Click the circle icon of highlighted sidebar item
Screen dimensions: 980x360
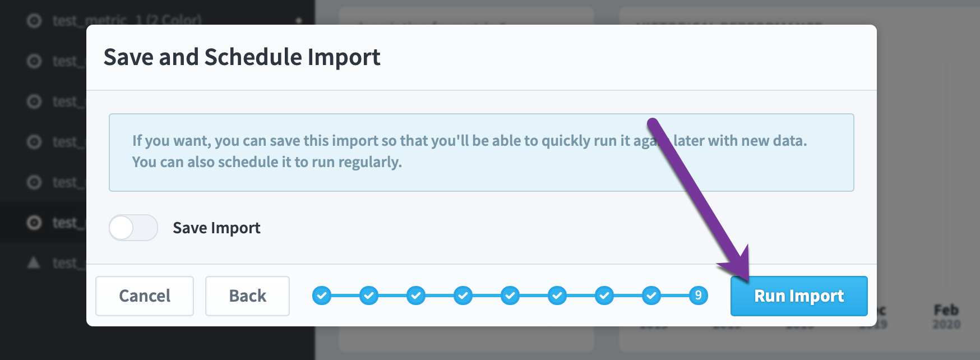click(x=34, y=223)
